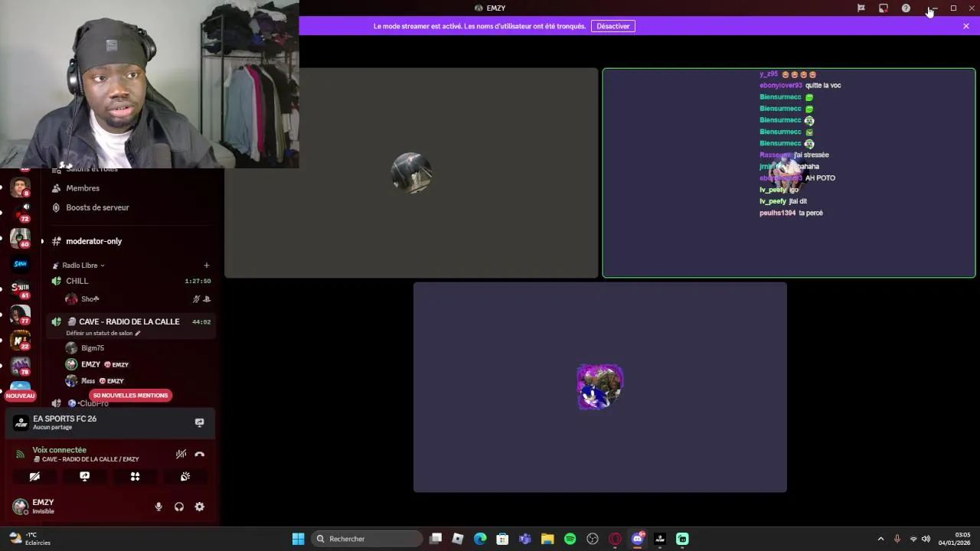The height and width of the screenshot is (551, 980).
Task: Open OBS Studio from taskbar
Action: pos(592,539)
